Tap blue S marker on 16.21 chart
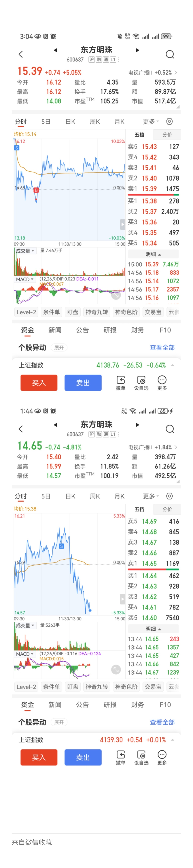Image resolution: width=193 pixels, height=868 pixels. point(61,546)
